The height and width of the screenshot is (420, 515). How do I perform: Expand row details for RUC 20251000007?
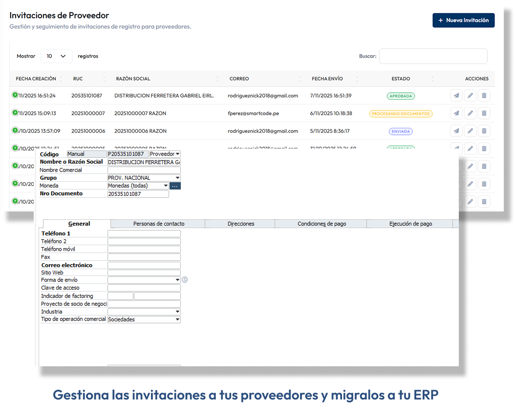(15, 113)
